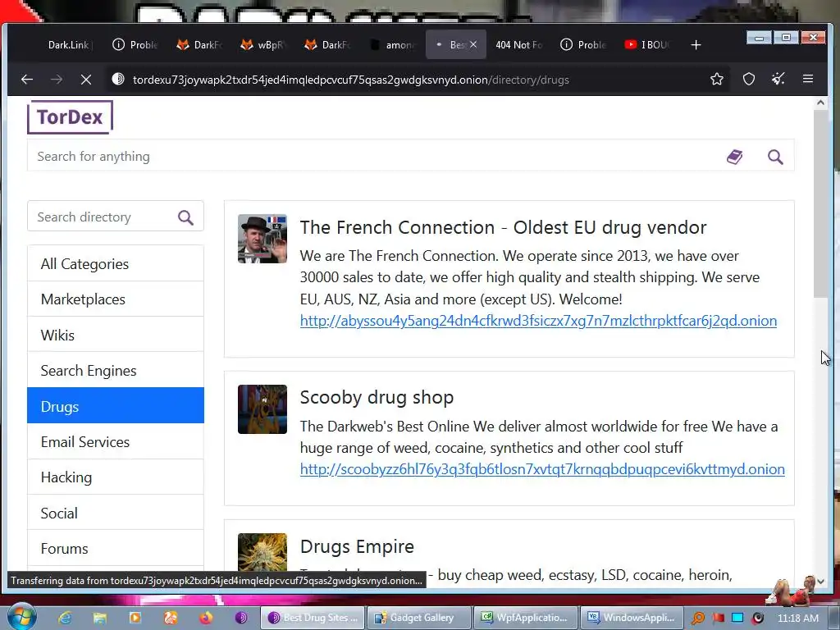This screenshot has width=840, height=630.
Task: Click the Search directory magnifier icon
Action: click(x=185, y=217)
